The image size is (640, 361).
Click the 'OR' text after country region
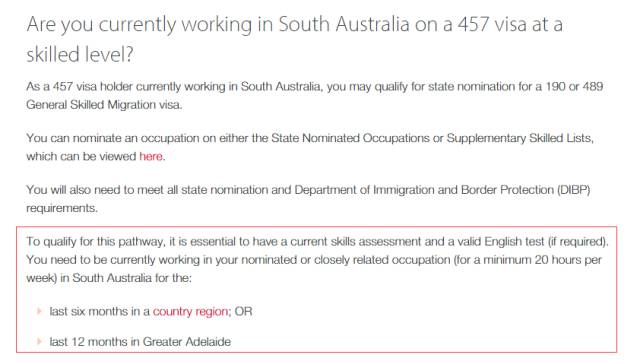click(243, 312)
